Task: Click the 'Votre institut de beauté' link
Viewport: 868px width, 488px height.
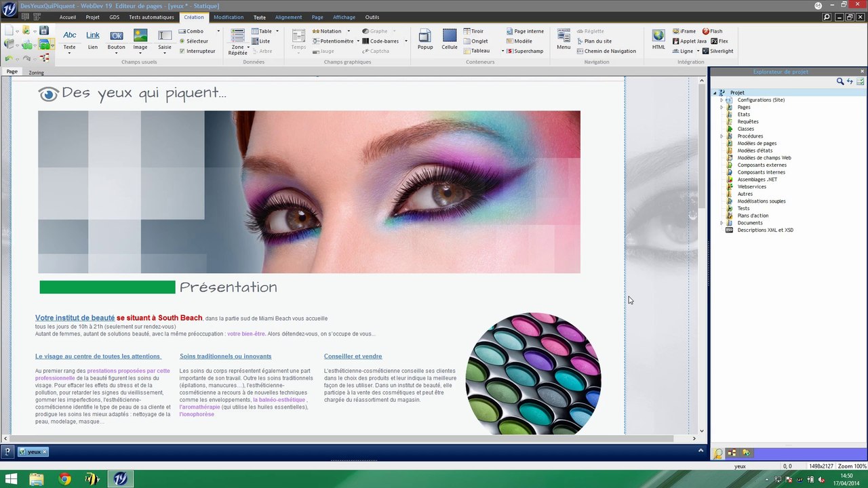Action: pos(75,318)
